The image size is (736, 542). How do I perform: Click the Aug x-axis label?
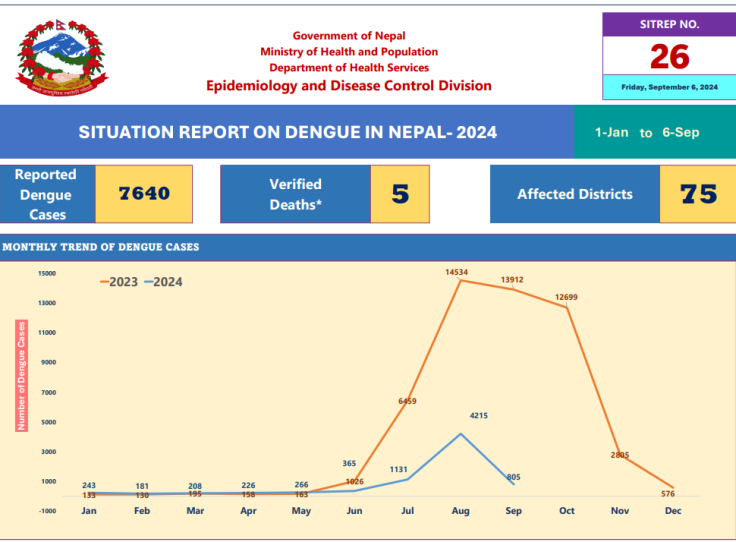coord(460,511)
